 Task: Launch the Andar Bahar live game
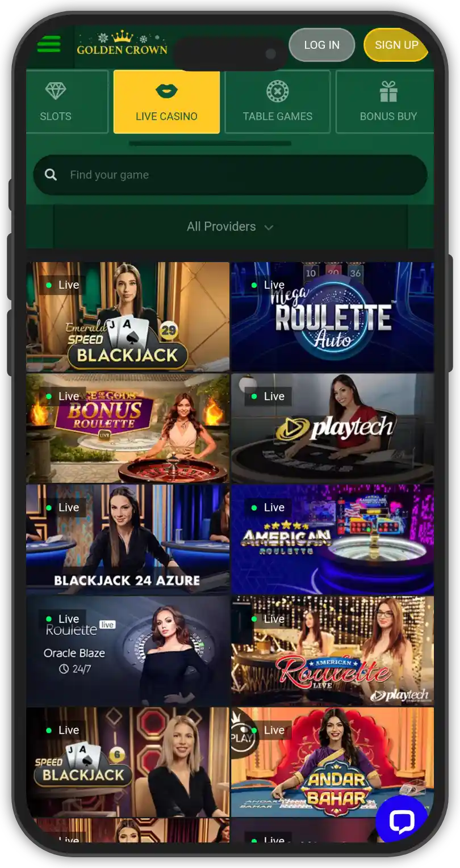tap(333, 762)
